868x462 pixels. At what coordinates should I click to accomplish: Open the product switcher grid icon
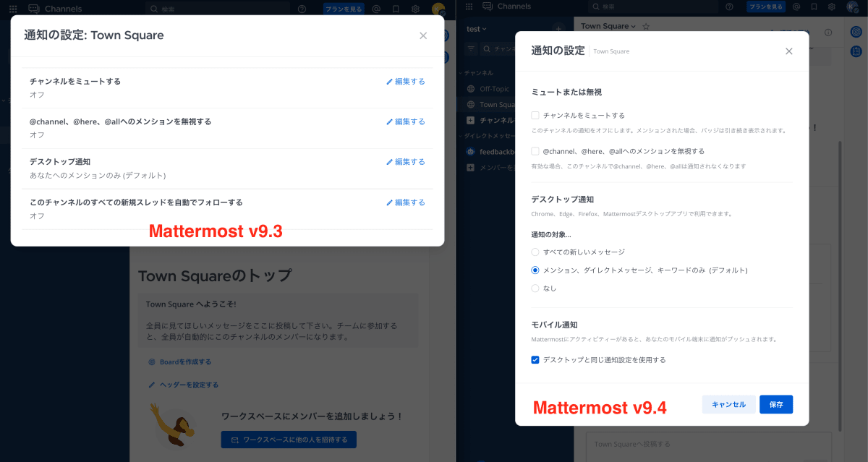click(x=469, y=7)
